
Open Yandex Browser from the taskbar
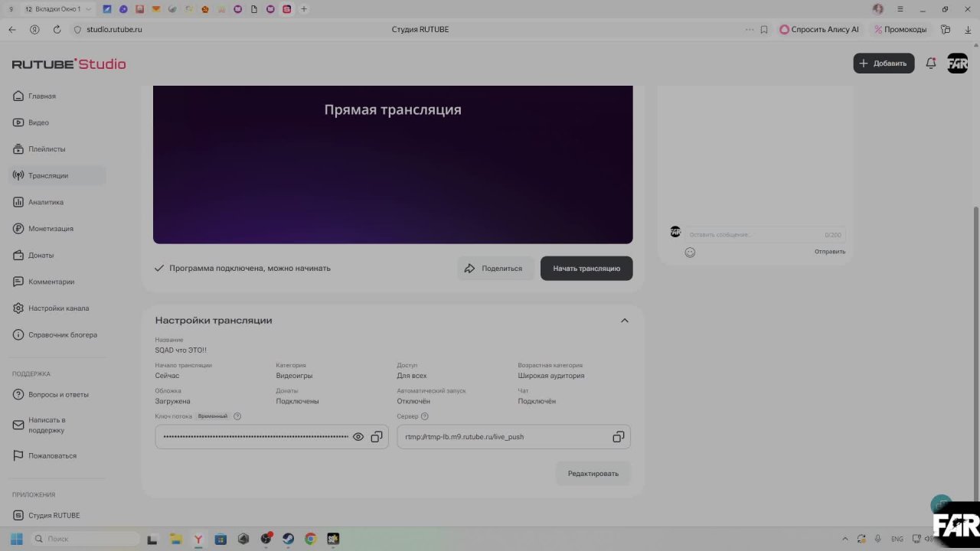(x=198, y=539)
